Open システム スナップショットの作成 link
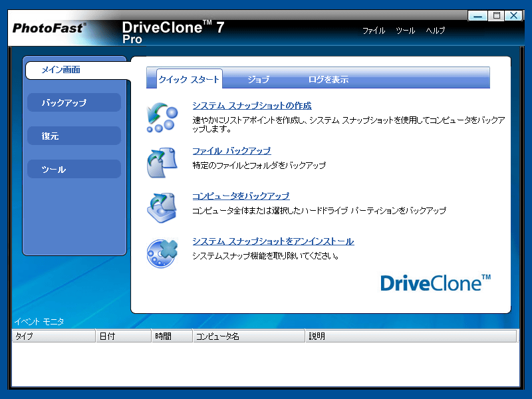 251,106
